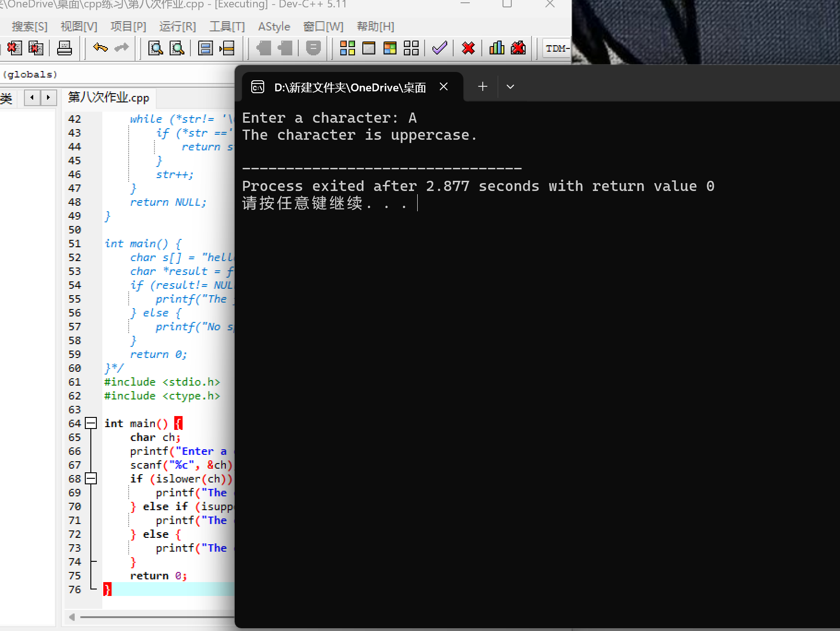
Task: Open the TDM- compiler set dropdown
Action: pyautogui.click(x=557, y=48)
